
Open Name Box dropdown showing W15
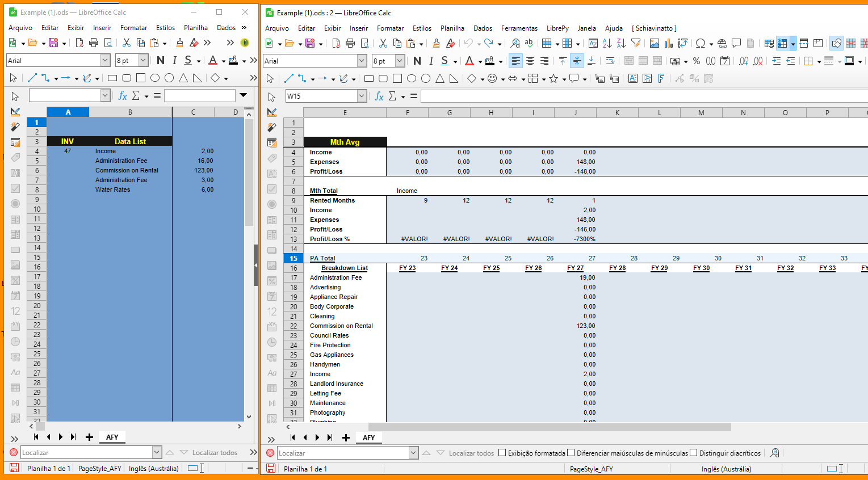click(x=362, y=96)
